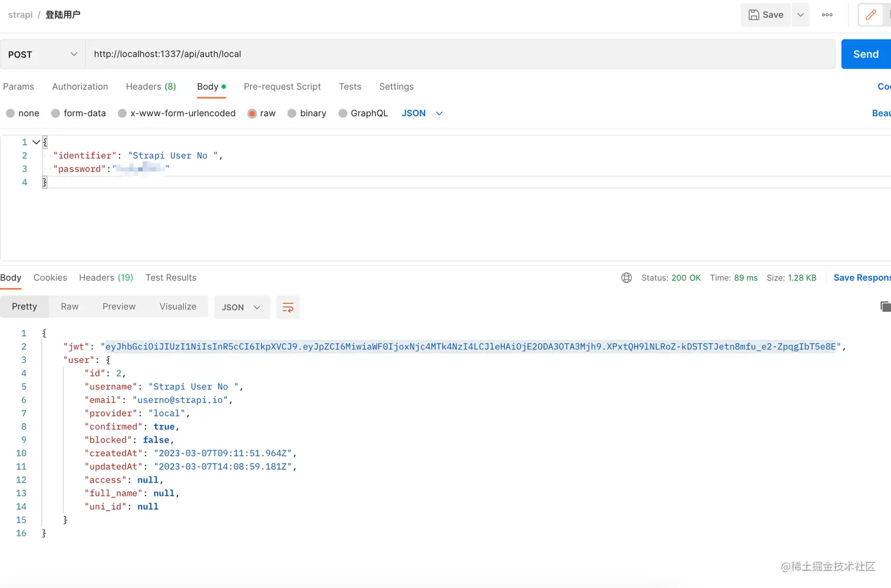Screen dimensions: 891x588
Task: Open the Save options dropdown arrow
Action: [x=800, y=15]
